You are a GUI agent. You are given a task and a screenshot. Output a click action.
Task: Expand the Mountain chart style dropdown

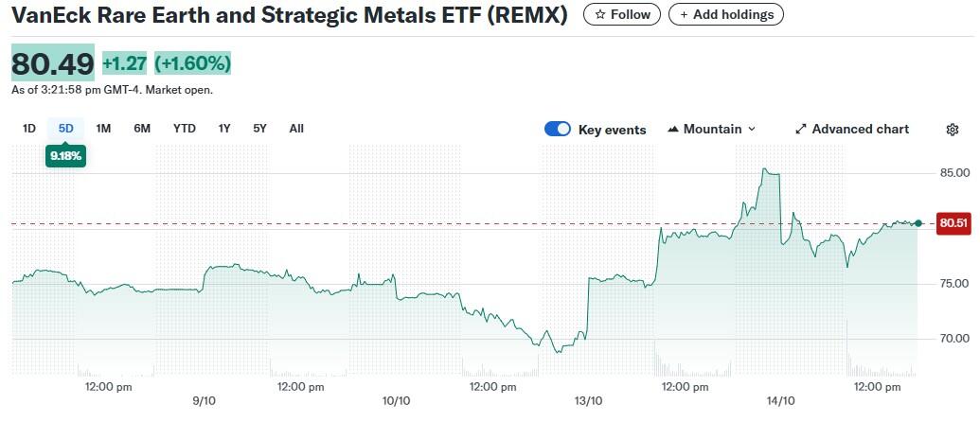click(752, 130)
